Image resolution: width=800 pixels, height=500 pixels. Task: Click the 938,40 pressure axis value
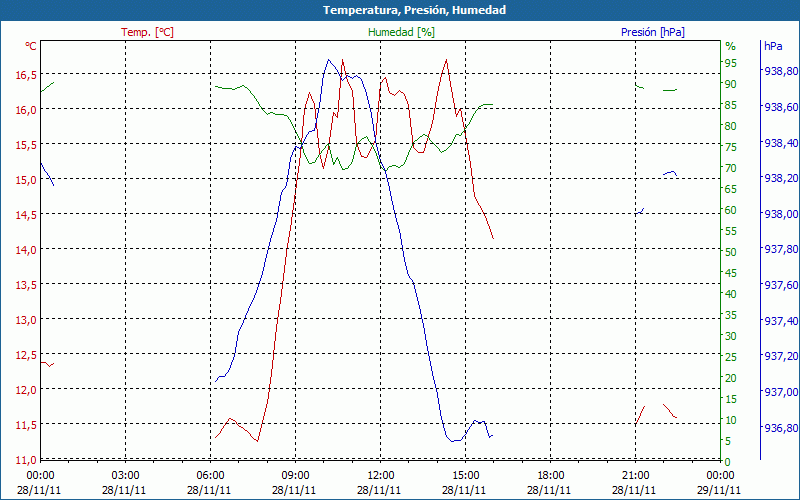pos(781,143)
